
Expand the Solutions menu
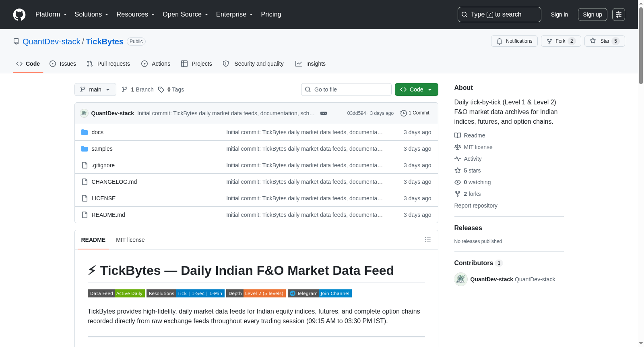[92, 15]
